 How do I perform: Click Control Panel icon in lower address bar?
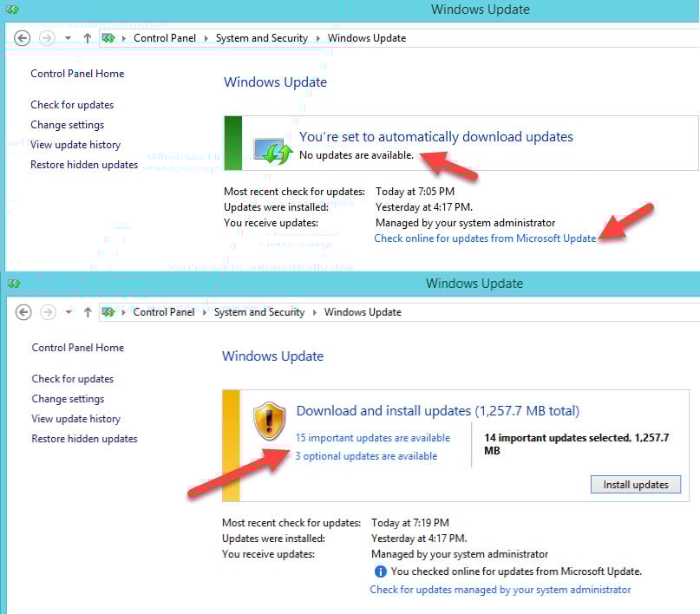click(x=108, y=312)
